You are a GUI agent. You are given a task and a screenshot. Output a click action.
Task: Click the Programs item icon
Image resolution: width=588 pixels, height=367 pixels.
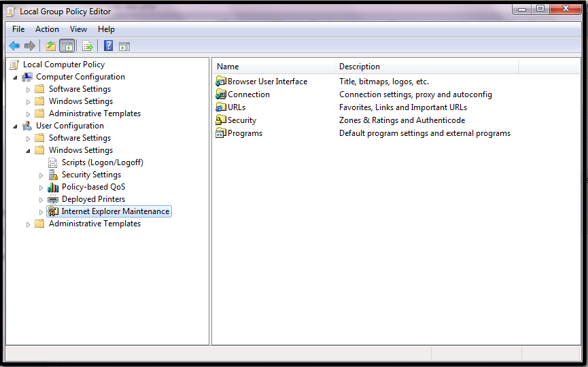point(221,133)
